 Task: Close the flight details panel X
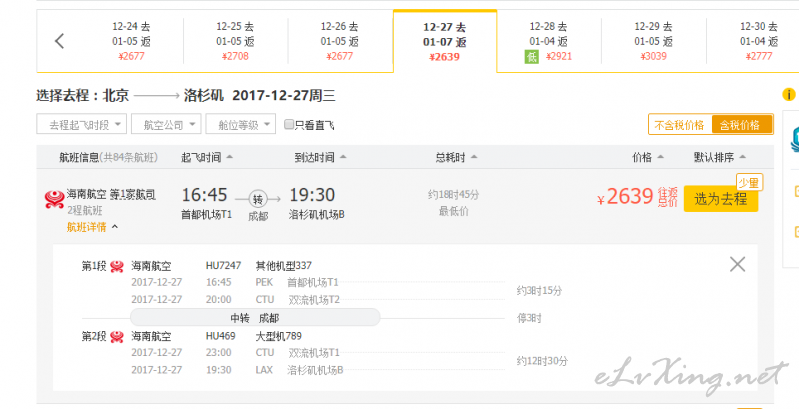point(737,264)
